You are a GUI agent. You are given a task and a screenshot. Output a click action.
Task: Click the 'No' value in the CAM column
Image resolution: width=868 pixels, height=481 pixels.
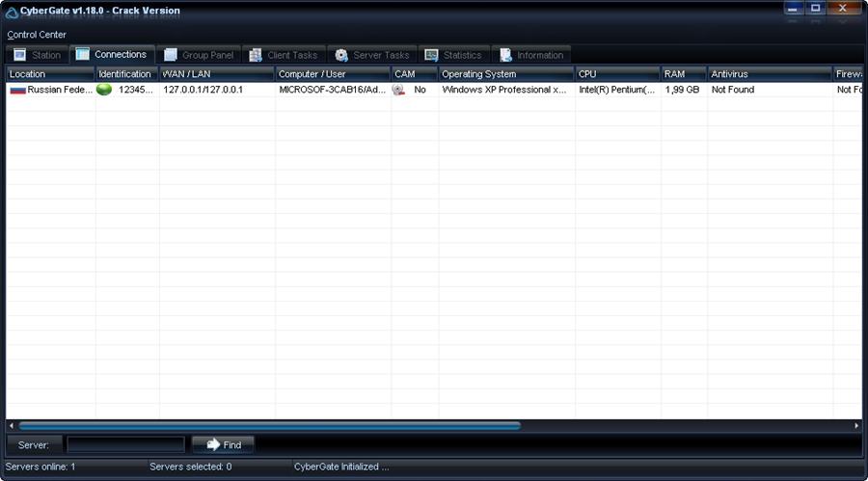click(x=420, y=90)
